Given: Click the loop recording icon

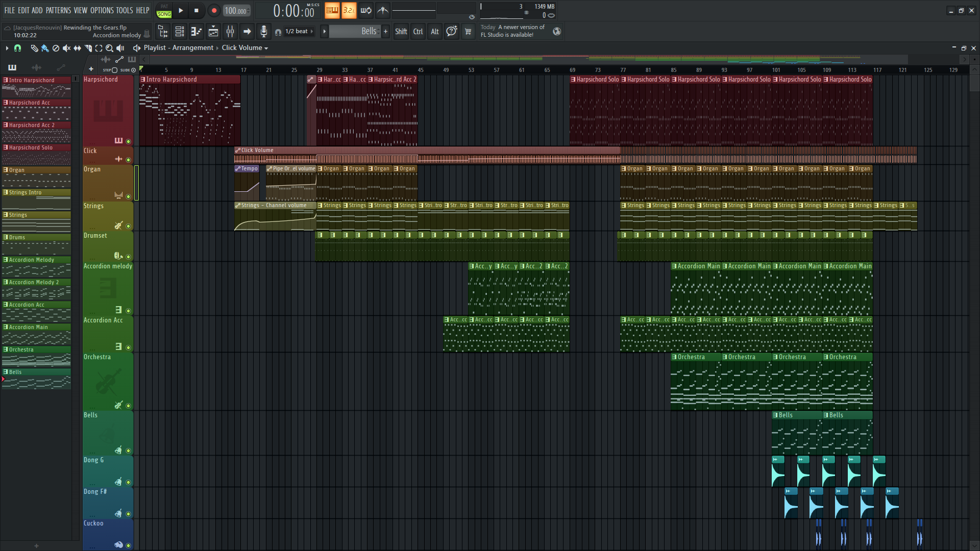Looking at the screenshot, I should [x=366, y=10].
